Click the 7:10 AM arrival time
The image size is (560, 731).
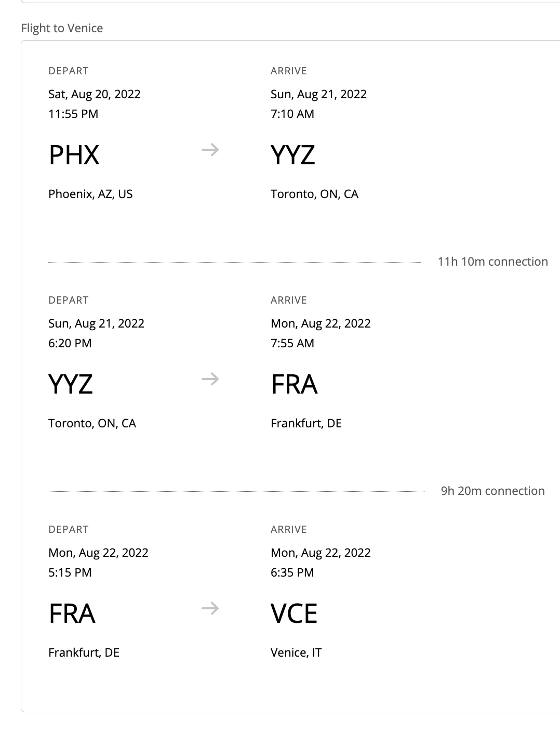click(x=292, y=114)
